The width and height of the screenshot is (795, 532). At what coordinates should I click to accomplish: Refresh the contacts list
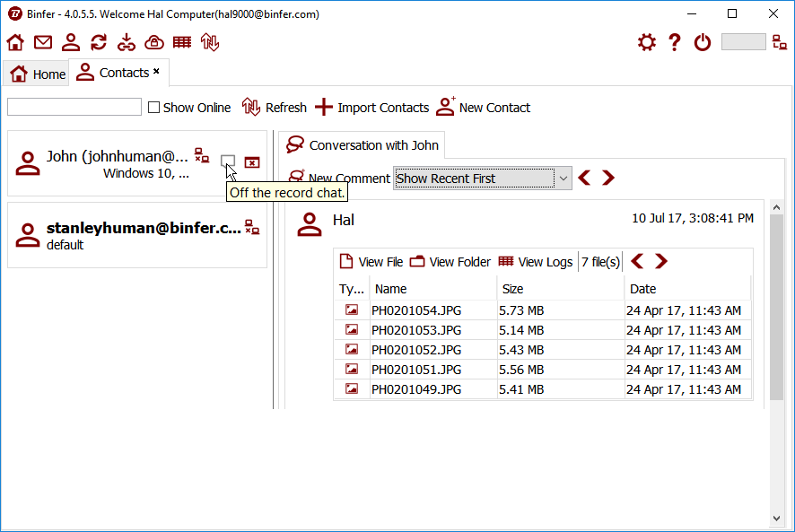click(x=275, y=108)
